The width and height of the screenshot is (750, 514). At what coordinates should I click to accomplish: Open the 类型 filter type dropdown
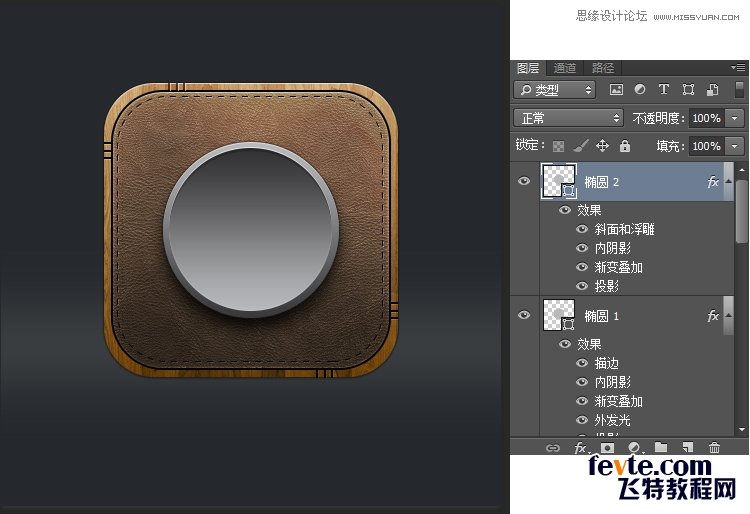555,90
